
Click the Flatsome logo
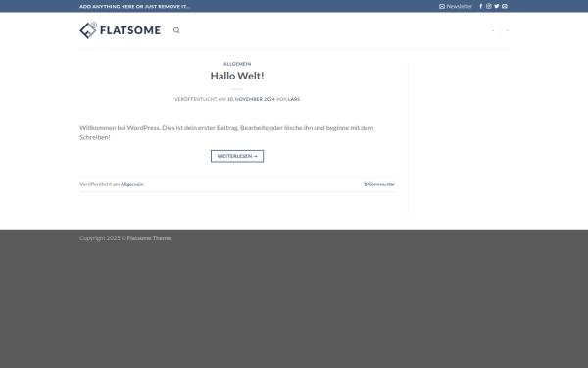pyautogui.click(x=120, y=30)
